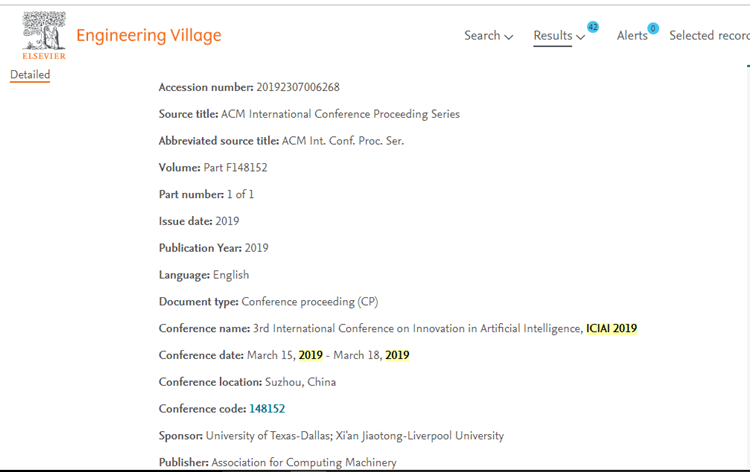Screen dimensions: 750x472
Task: Open Selected records in the header
Action: 709,36
